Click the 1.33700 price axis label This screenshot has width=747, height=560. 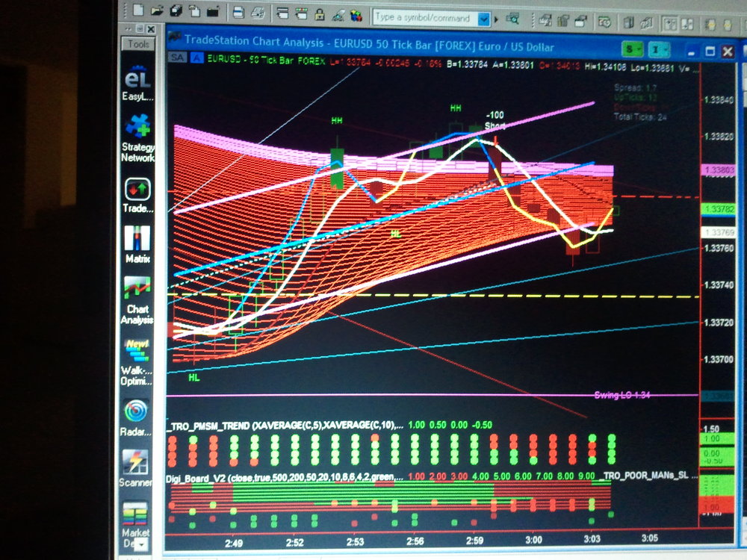click(719, 360)
